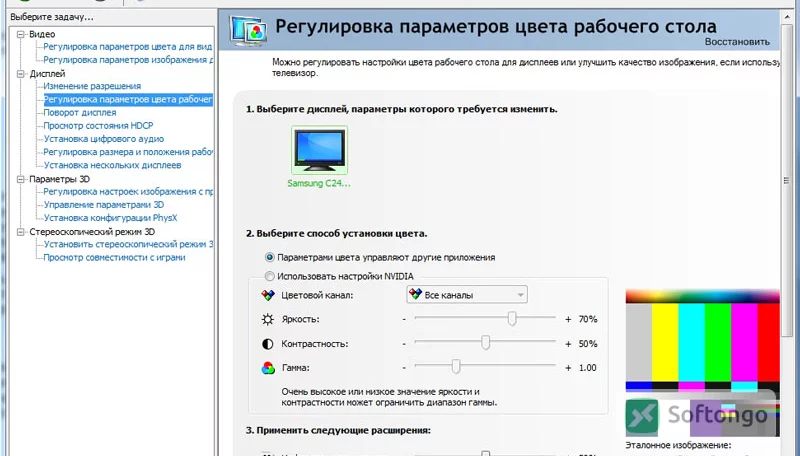Open 'Установка конфигурации PhysX' task
This screenshot has width=800, height=456.
pos(110,218)
